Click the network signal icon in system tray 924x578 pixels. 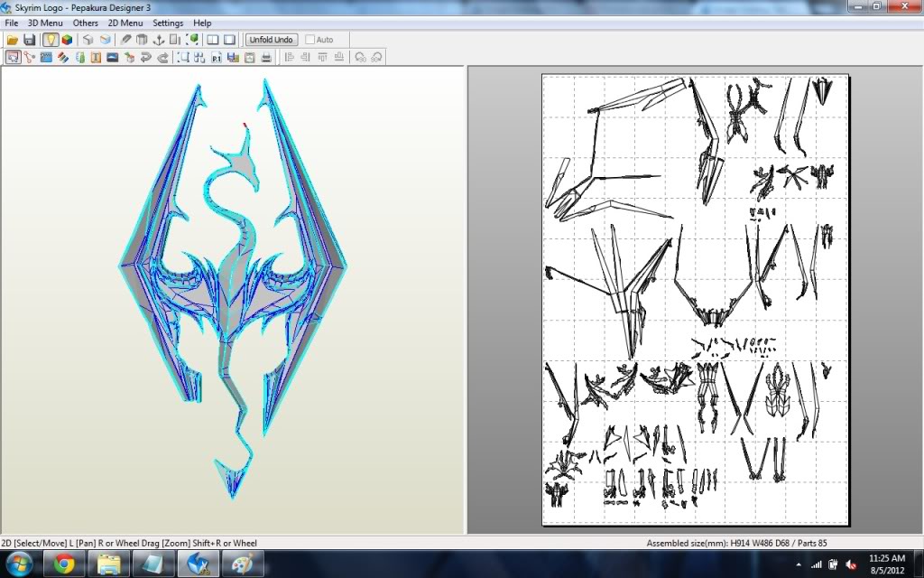tap(817, 564)
